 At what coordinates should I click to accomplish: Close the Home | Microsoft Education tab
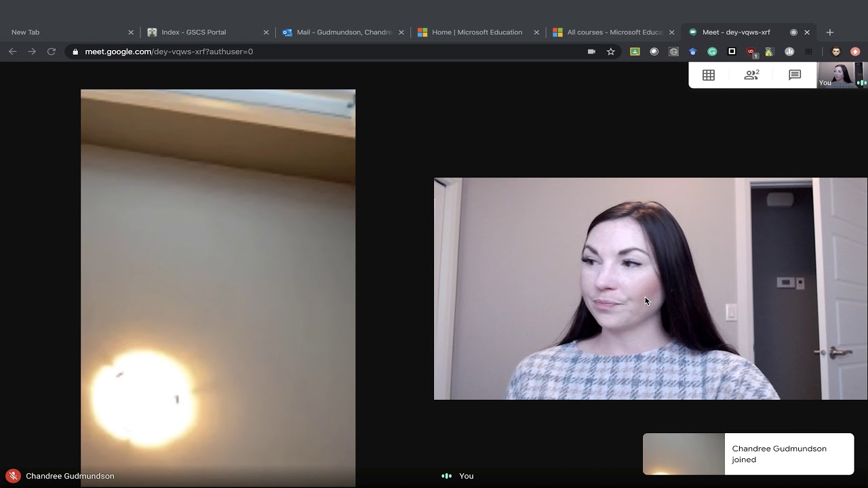[536, 32]
